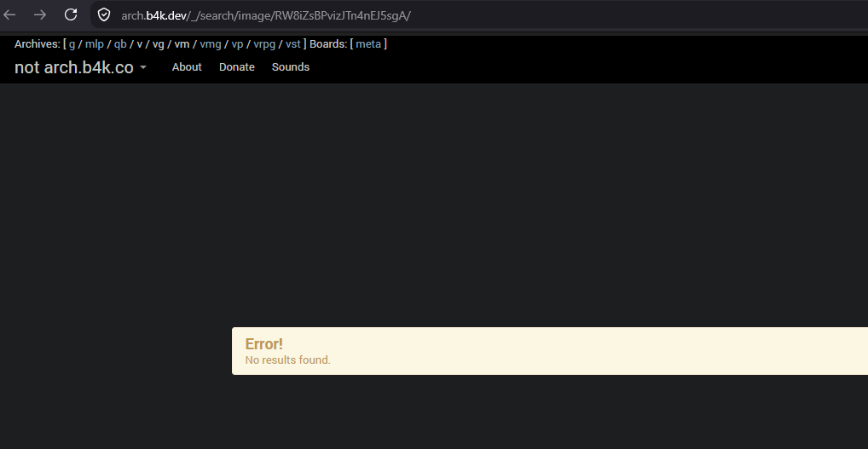The image size is (868, 449).
Task: Go to the meta board
Action: pyautogui.click(x=368, y=44)
